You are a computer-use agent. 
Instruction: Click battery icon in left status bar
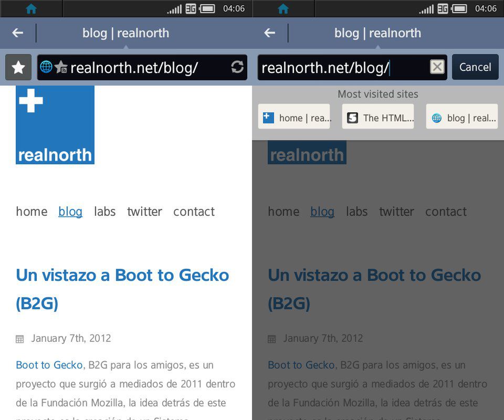coord(207,9)
